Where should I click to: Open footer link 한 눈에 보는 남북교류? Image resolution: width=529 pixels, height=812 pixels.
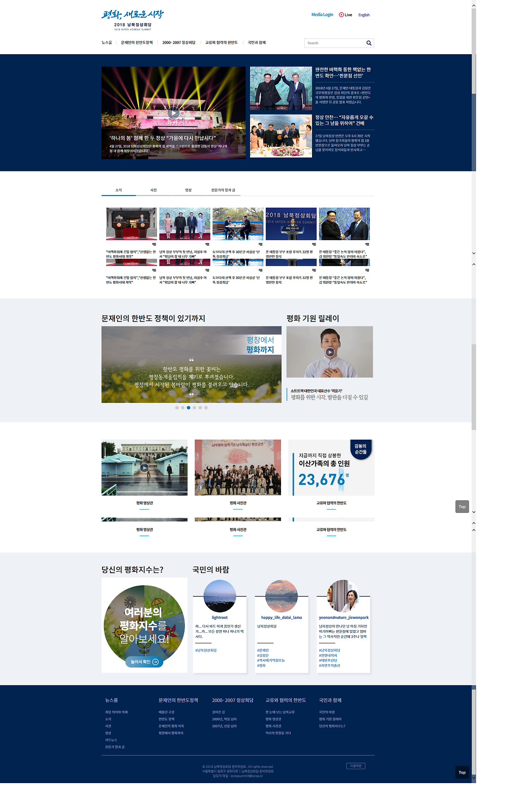coord(280,712)
